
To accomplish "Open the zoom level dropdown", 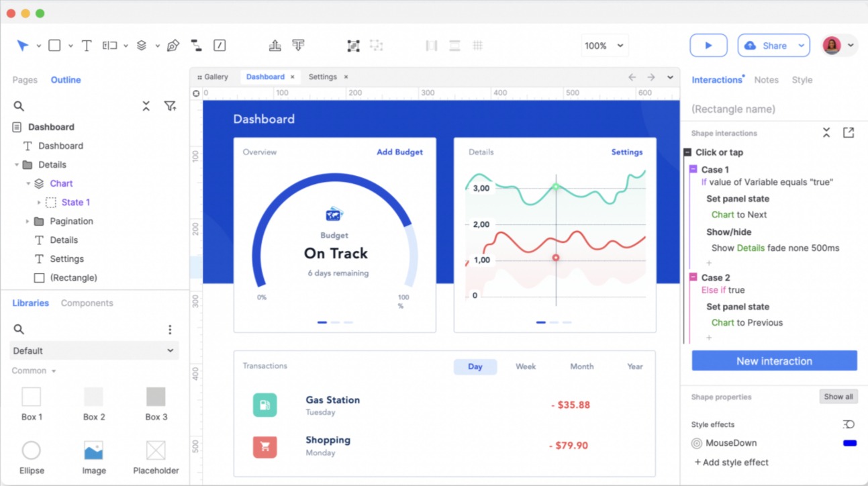I will click(604, 45).
